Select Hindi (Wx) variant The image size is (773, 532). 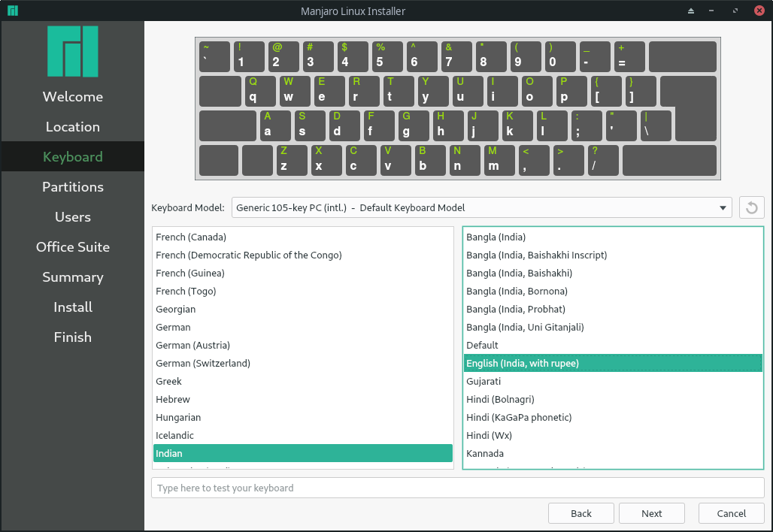tap(613, 436)
